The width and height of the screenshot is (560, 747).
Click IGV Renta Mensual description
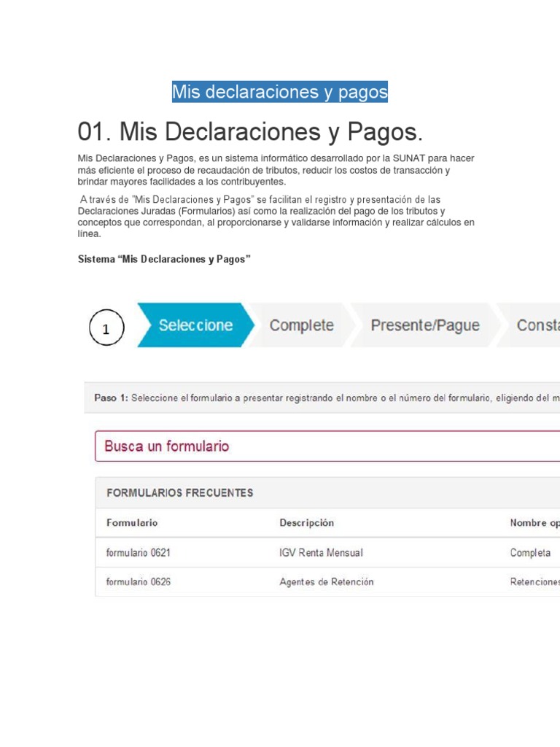pos(321,553)
